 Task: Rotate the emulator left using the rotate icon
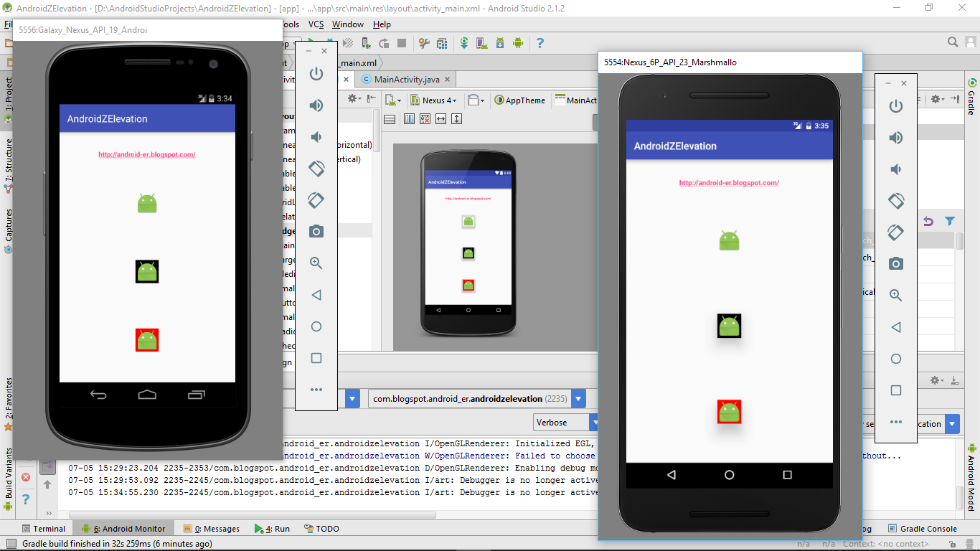coord(316,168)
